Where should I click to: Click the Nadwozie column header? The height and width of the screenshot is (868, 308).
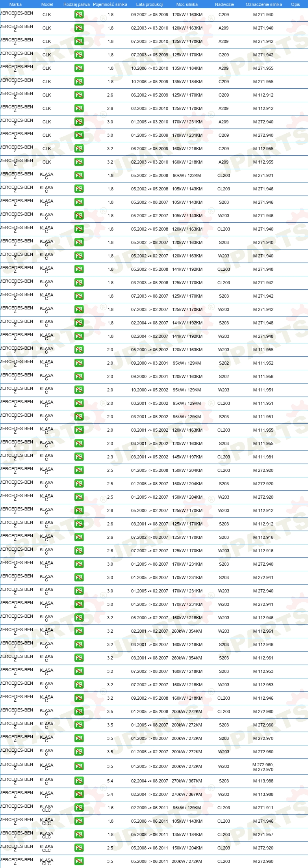pos(225,4)
